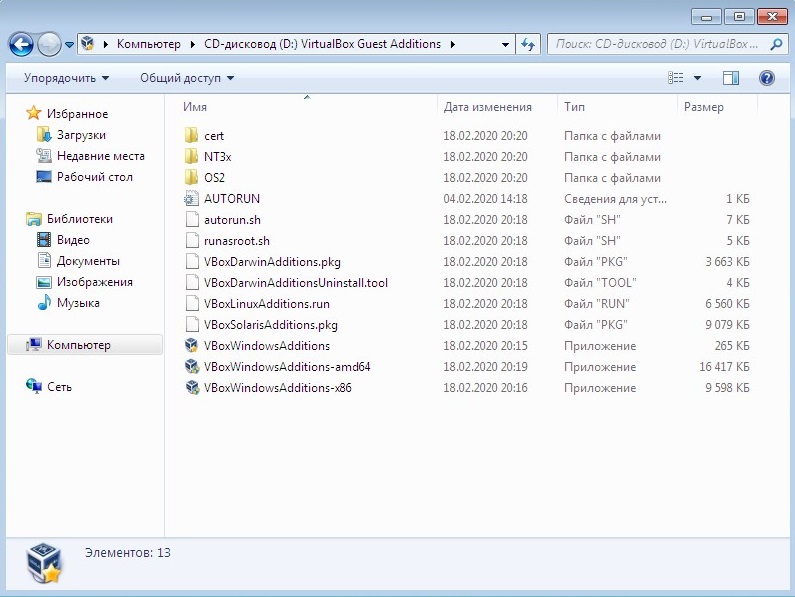Screen dimensions: 795x597
Task: Sort by the Размер column header
Action: pos(704,107)
